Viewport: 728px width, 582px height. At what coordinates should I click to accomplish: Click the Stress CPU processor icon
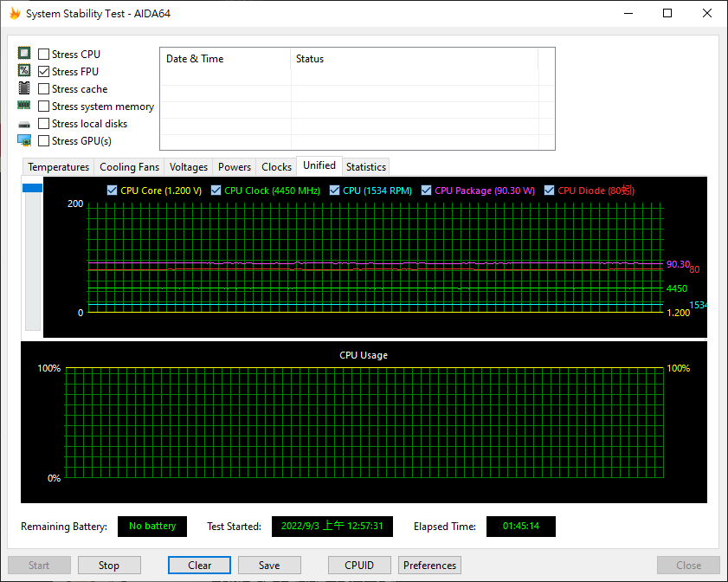tap(24, 53)
